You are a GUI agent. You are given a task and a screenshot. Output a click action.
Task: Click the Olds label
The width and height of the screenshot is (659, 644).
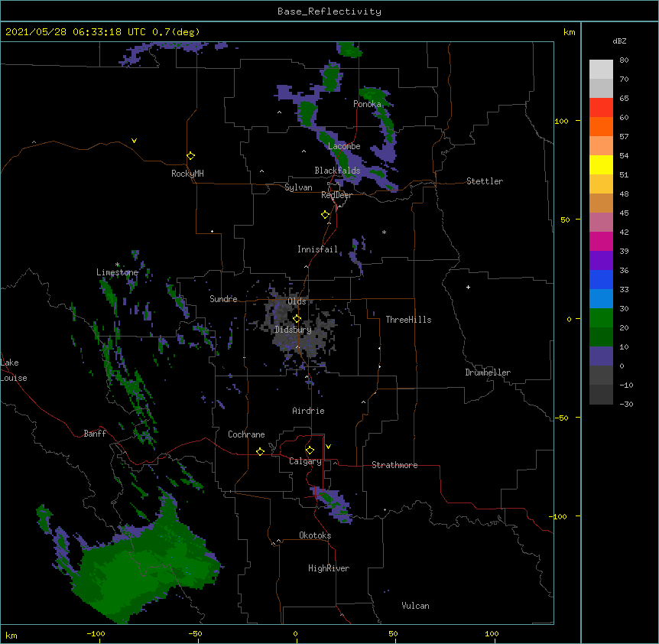click(x=297, y=301)
